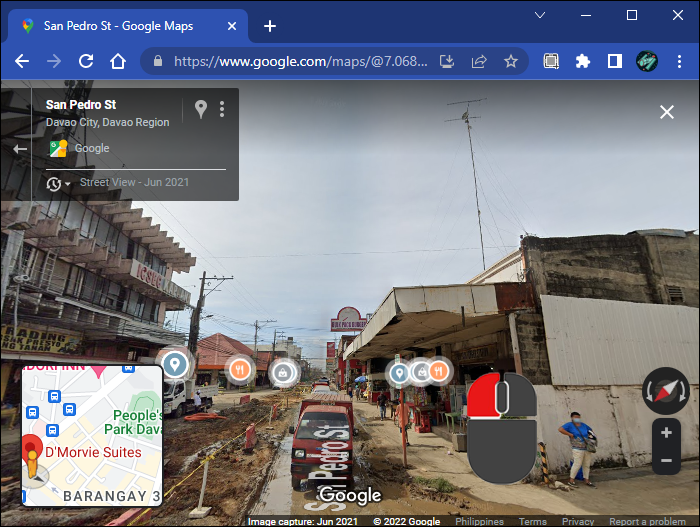This screenshot has height=527, width=700.
Task: Click the share this page icon
Action: (479, 61)
